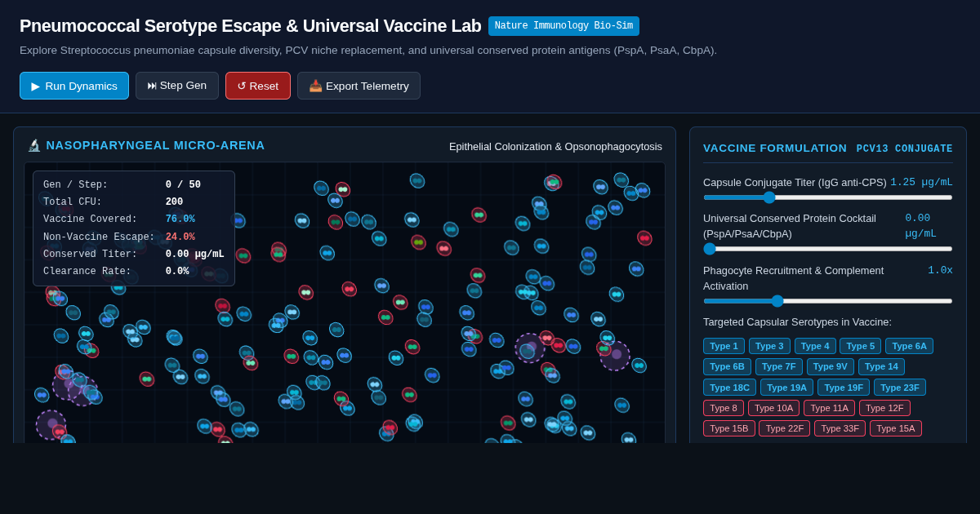The height and width of the screenshot is (514, 980).
Task: Select the 'Non-Vaccine Escape: 24.0%' readout
Action: 134,237
